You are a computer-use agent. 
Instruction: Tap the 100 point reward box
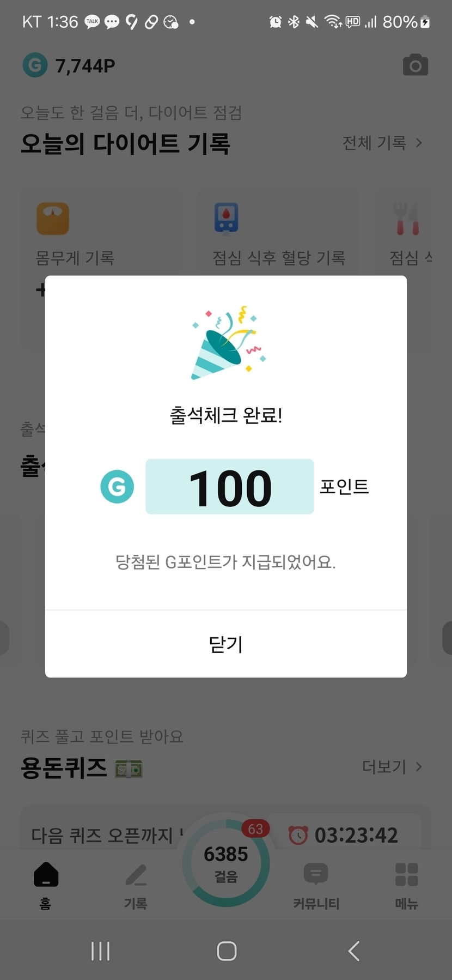[229, 487]
